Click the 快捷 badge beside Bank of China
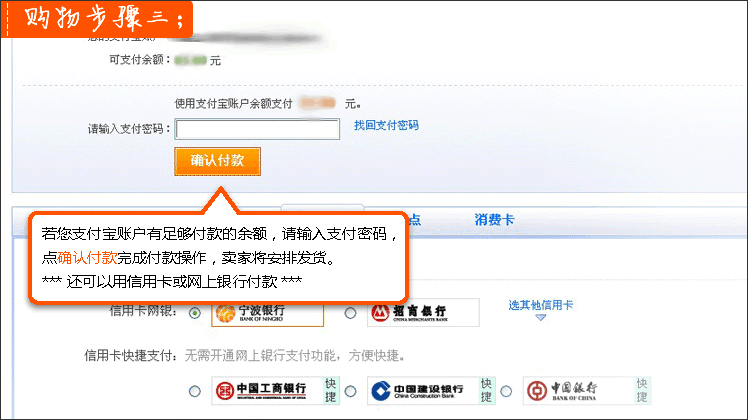This screenshot has height=420, width=748. coord(643,391)
